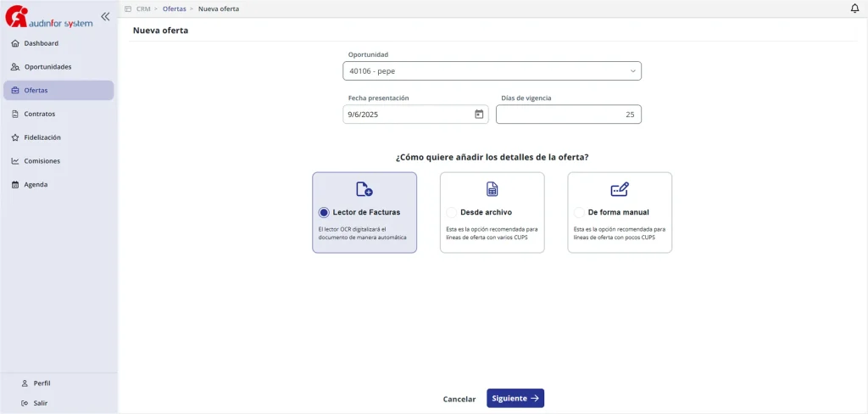Click the panel icon beside CRM breadcrumb

point(128,8)
